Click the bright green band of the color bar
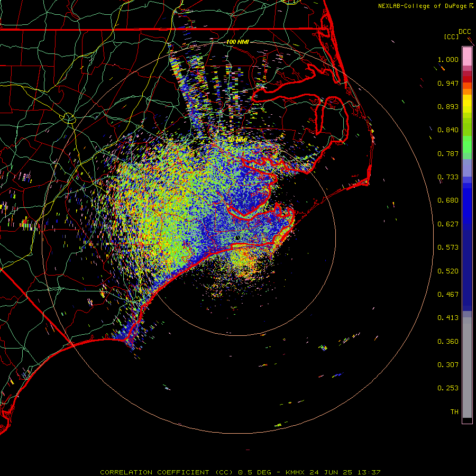476x476 pixels. coord(467,144)
